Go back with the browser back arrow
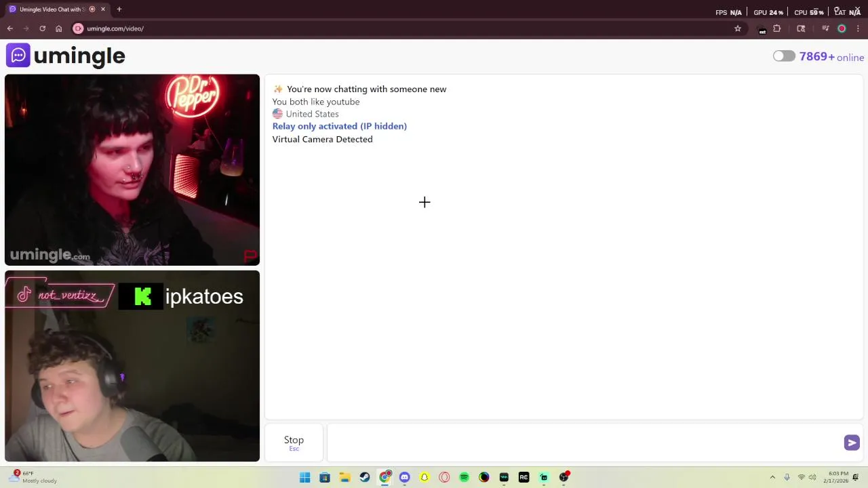This screenshot has height=488, width=868. (10, 28)
